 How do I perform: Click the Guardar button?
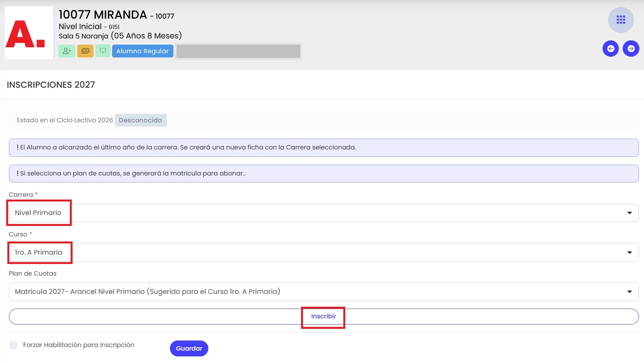[189, 348]
